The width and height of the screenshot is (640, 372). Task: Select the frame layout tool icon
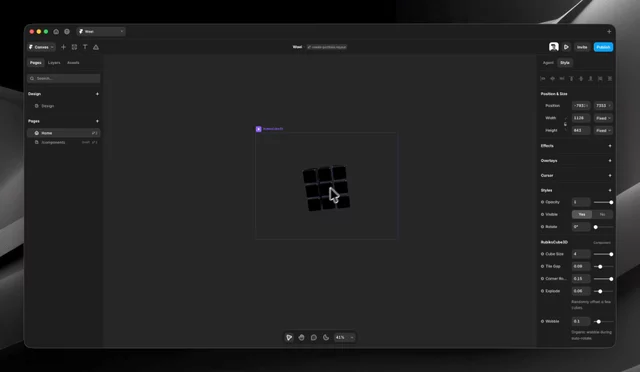click(74, 47)
